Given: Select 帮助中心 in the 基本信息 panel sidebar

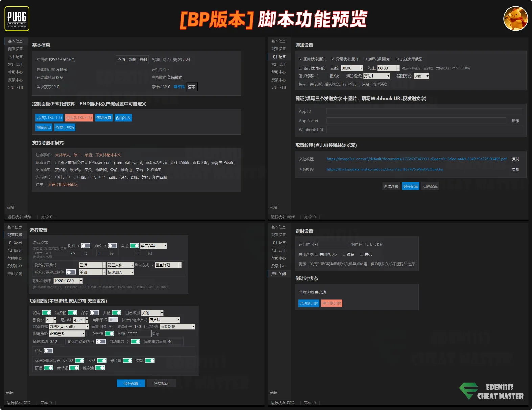Looking at the screenshot, I should pos(16,72).
